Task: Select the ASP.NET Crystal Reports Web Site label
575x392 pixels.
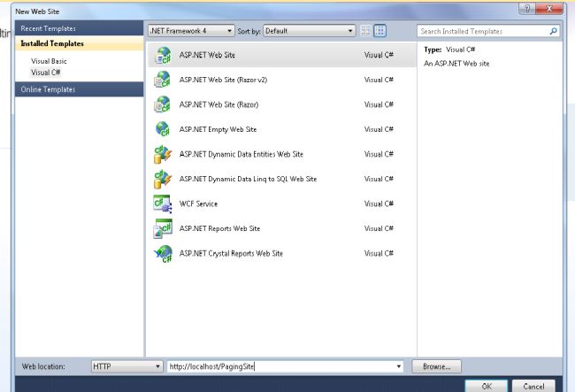Action: point(231,253)
